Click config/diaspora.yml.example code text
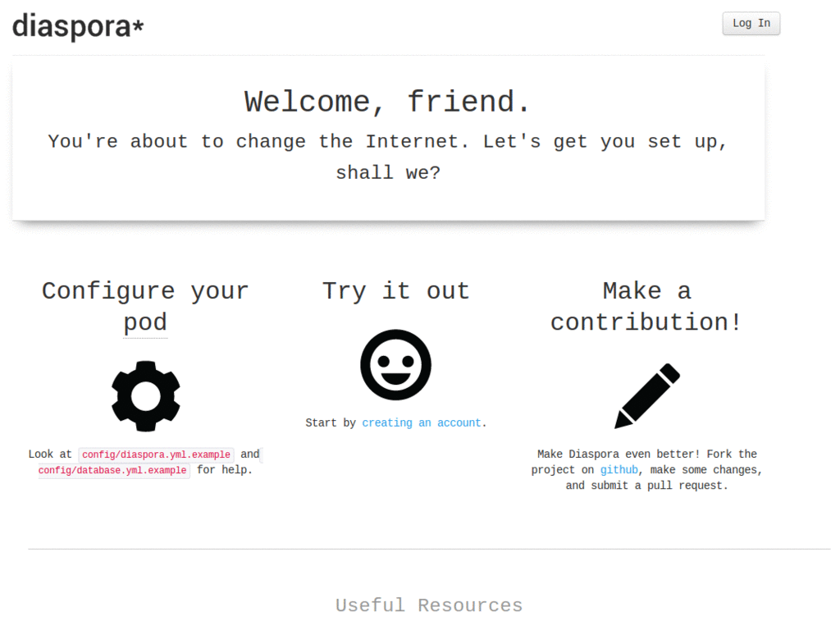The width and height of the screenshot is (840, 630). click(156, 454)
